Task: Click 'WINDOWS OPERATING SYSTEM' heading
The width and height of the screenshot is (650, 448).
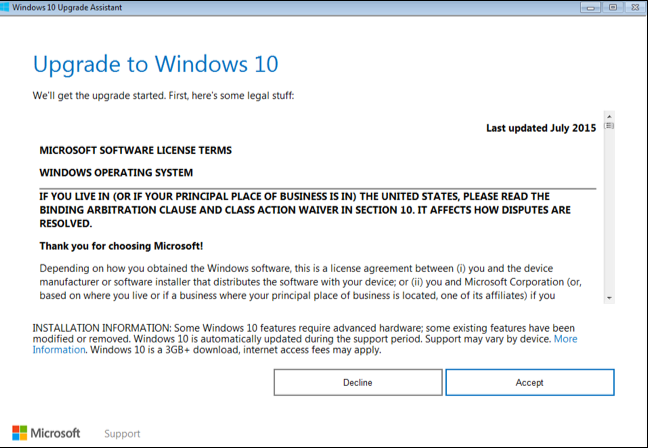Action: [x=116, y=172]
